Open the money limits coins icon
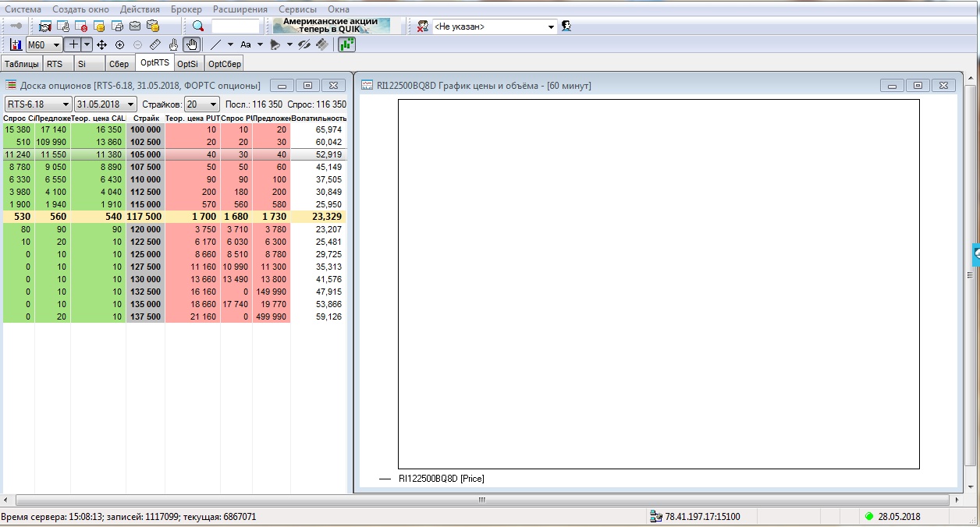This screenshot has width=980, height=527. [x=99, y=27]
